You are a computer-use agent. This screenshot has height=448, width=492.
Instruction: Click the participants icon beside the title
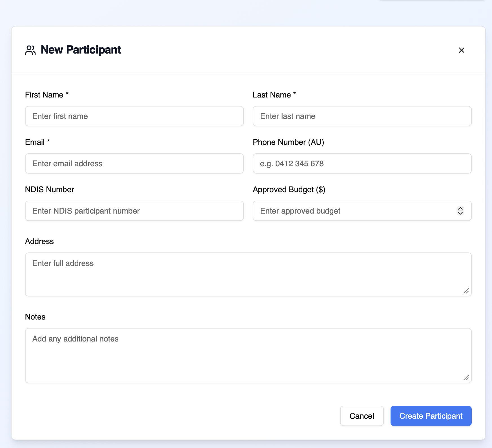tap(30, 50)
